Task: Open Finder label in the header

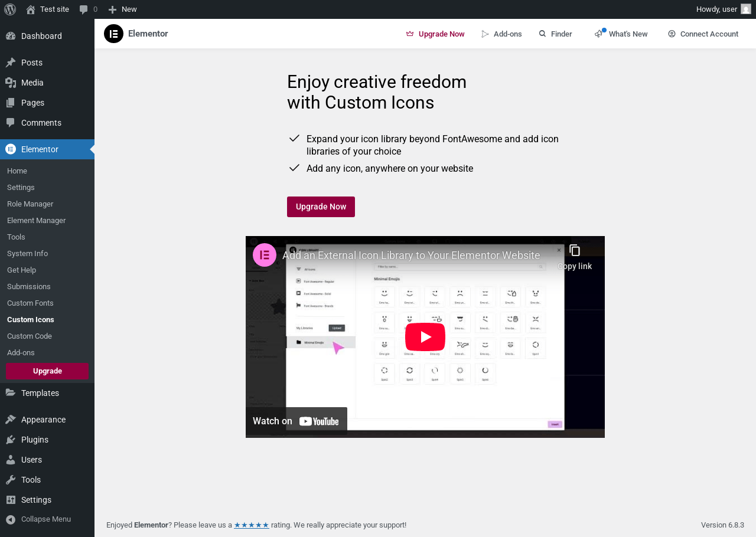Action: coord(562,34)
